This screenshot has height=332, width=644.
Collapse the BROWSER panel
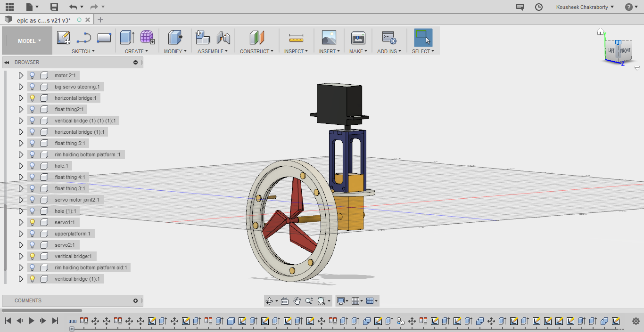pos(6,62)
